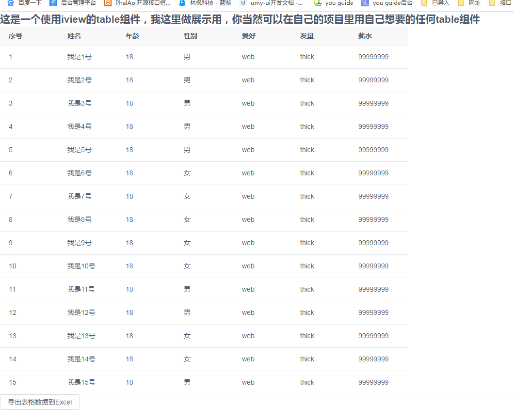514x420 pixels.
Task: Select the 薪水 column header
Action: click(365, 35)
